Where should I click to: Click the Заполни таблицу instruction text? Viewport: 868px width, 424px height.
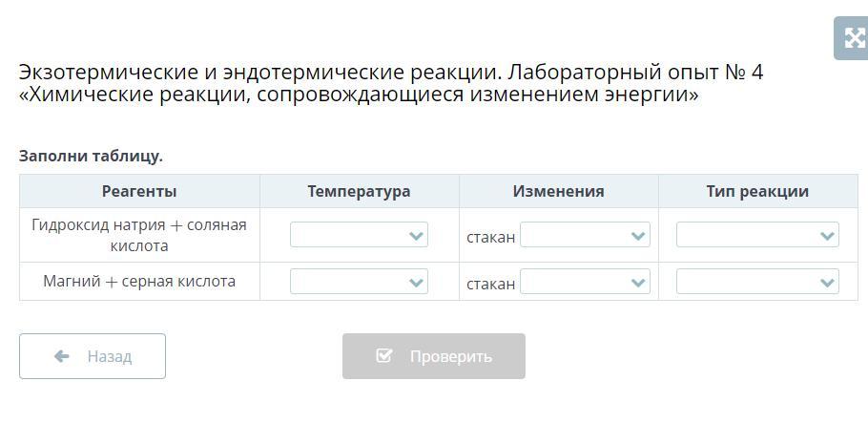pos(91,156)
